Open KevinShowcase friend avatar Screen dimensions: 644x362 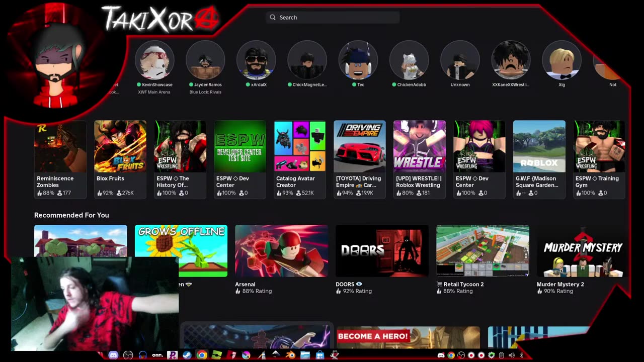tap(154, 60)
